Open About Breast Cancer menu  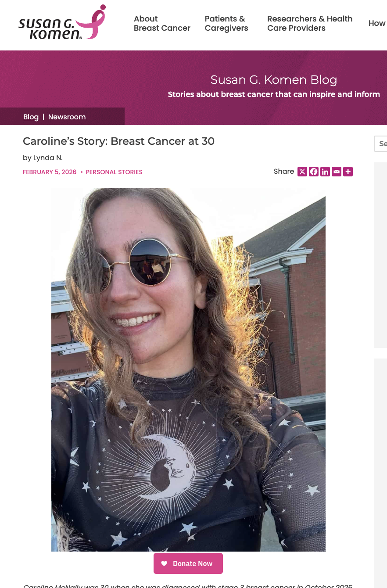click(162, 23)
